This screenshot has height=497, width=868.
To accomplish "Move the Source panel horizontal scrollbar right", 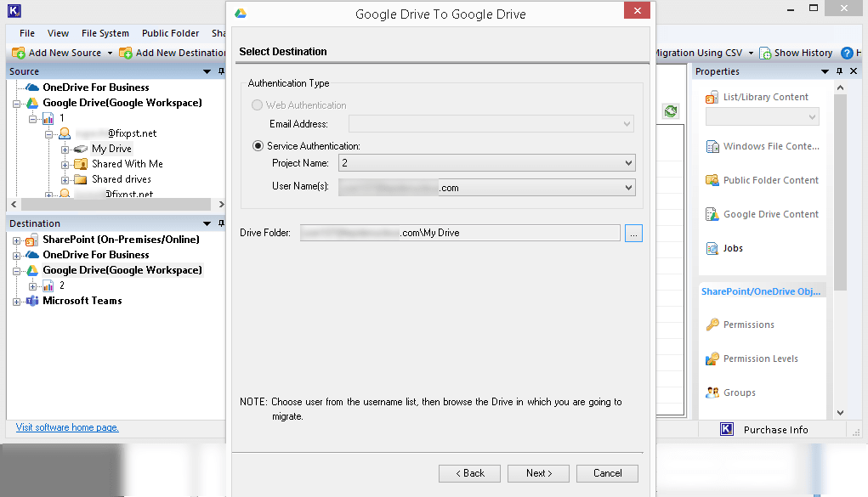I will click(221, 204).
